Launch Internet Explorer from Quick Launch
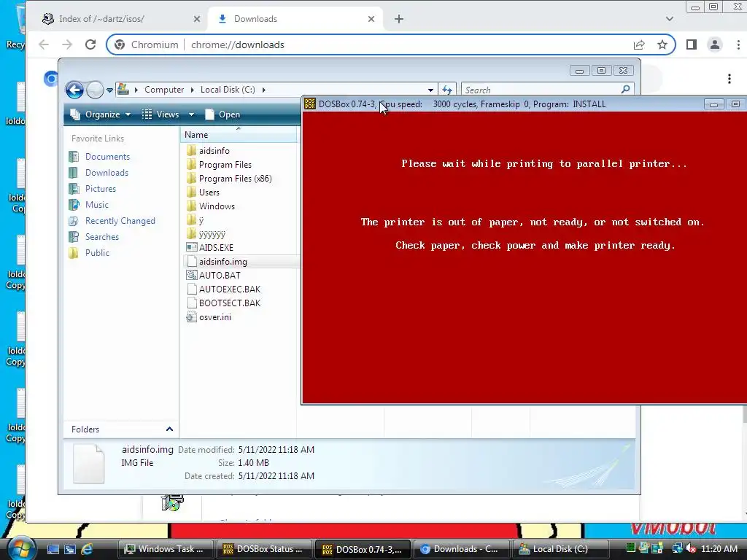Viewport: 747px width, 560px height. click(88, 549)
